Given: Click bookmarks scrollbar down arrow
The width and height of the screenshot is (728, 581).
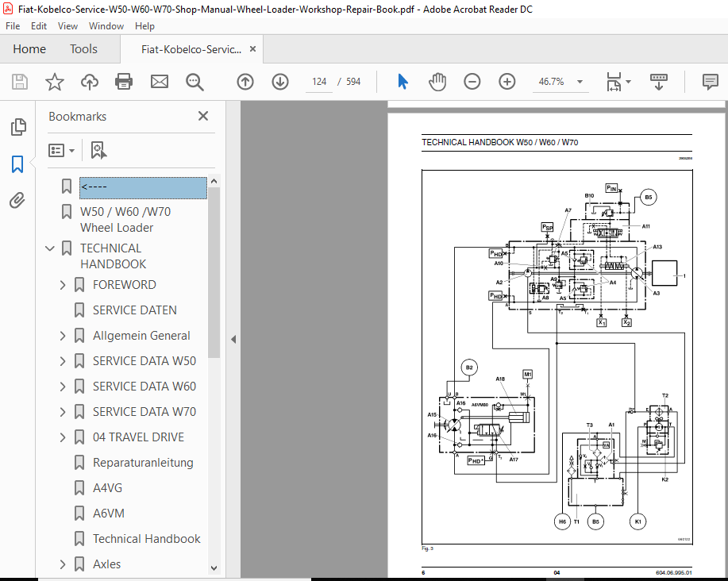Looking at the screenshot, I should (x=214, y=568).
